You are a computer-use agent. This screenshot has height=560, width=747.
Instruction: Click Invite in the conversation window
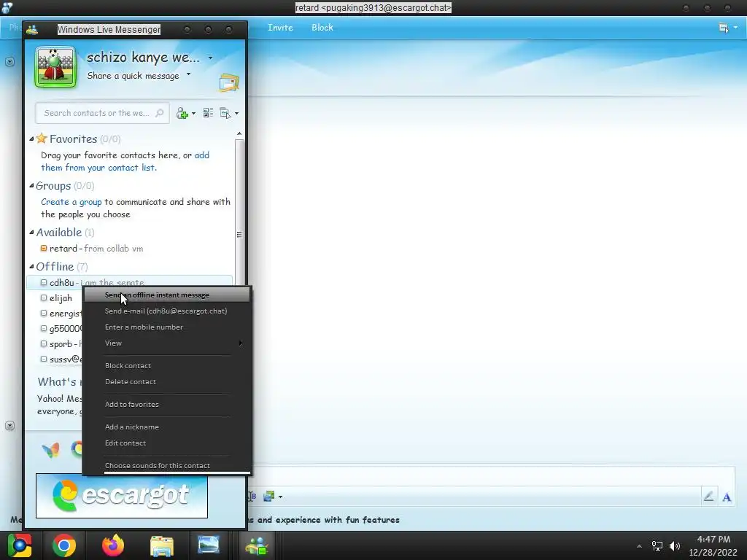(280, 28)
